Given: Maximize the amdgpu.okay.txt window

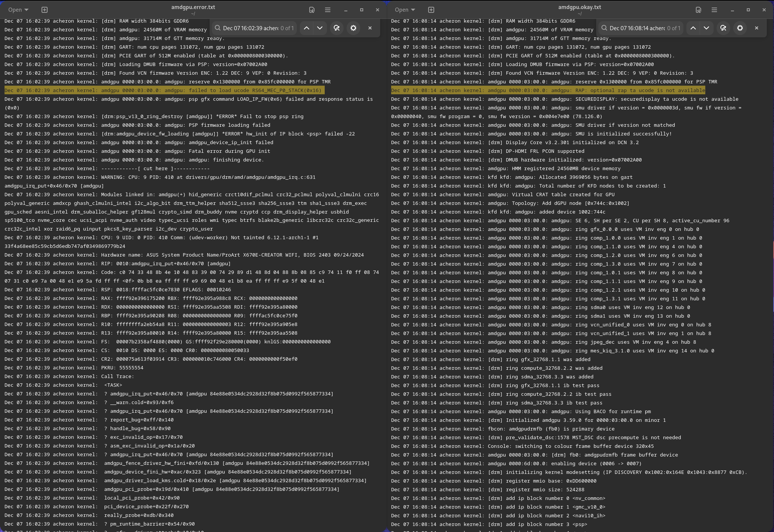Looking at the screenshot, I should click(748, 10).
